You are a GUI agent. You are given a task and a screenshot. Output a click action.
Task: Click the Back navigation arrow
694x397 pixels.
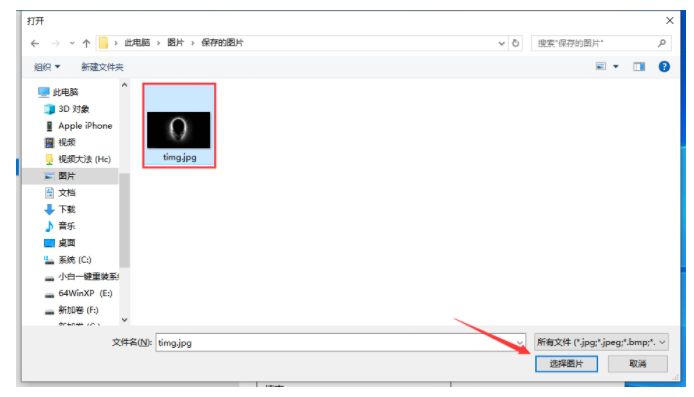[35, 43]
